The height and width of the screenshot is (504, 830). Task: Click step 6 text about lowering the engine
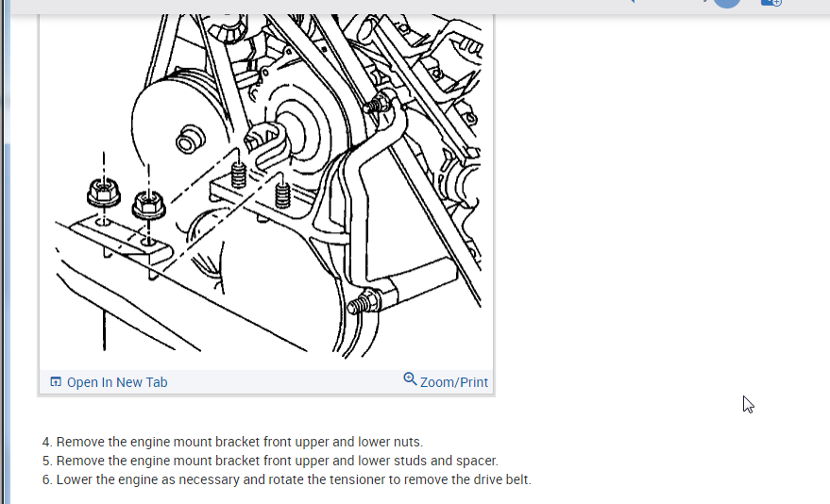point(287,479)
